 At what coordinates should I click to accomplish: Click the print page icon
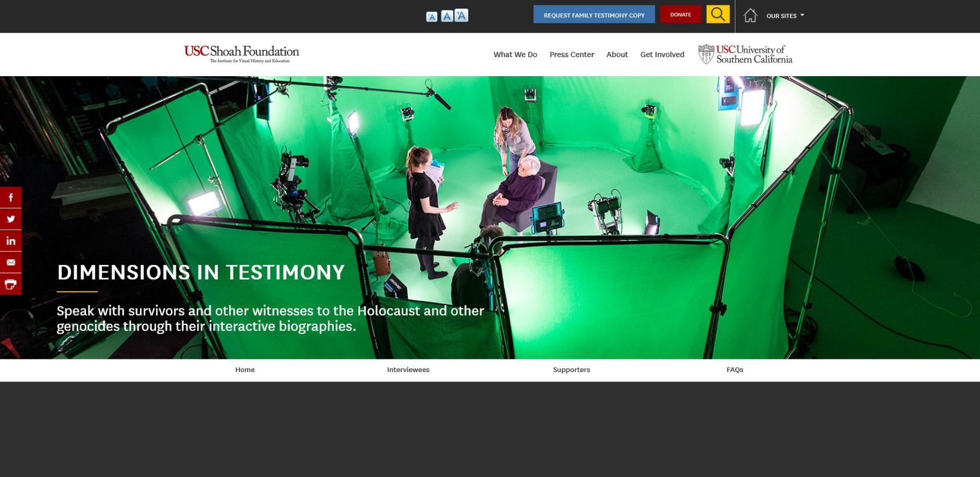10,284
